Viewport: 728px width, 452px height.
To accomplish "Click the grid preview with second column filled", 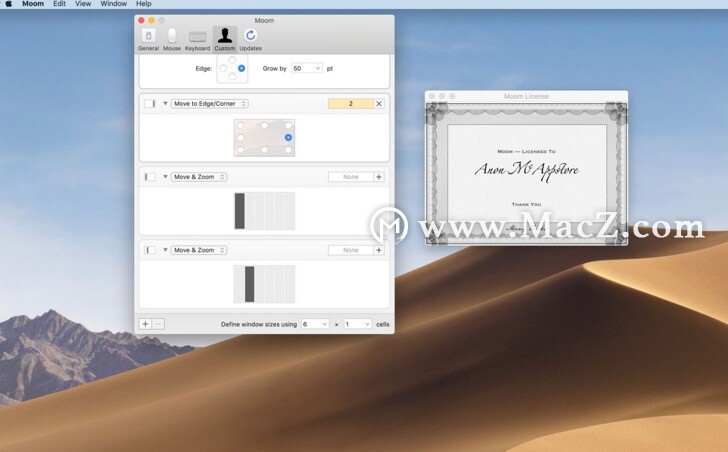I will (x=264, y=284).
